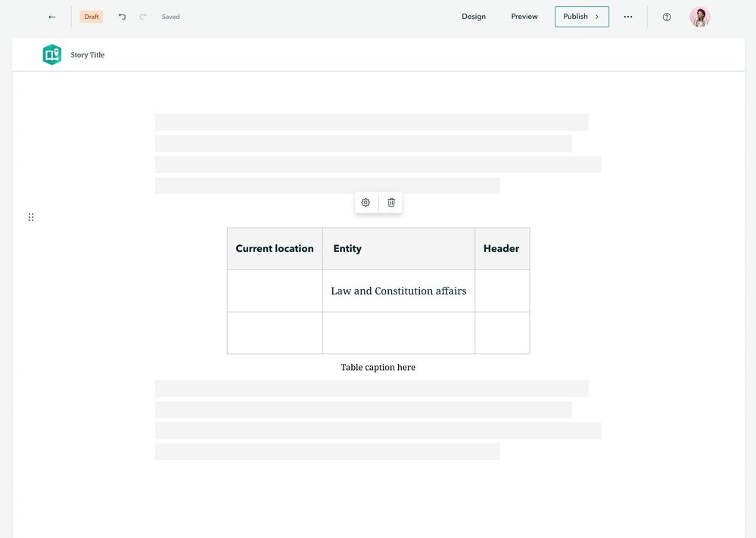Click the undo icon in the toolbar
Image resolution: width=756 pixels, height=538 pixels.
(121, 16)
